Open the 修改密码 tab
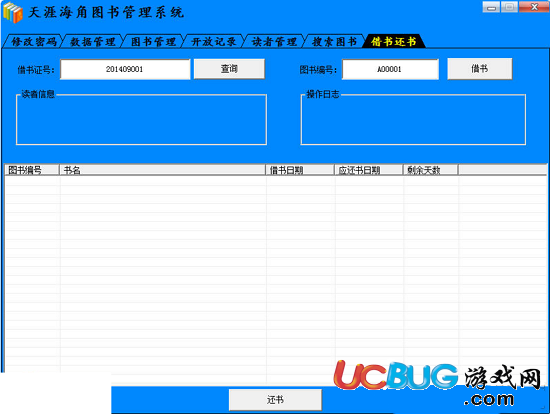Image resolution: width=550 pixels, height=414 pixels. point(33,41)
